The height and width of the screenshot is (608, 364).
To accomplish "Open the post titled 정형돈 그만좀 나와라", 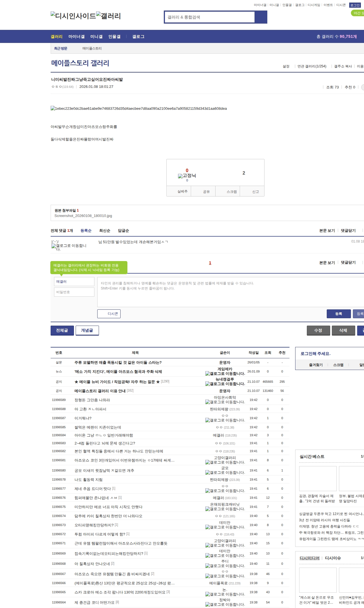I will tap(92, 400).
